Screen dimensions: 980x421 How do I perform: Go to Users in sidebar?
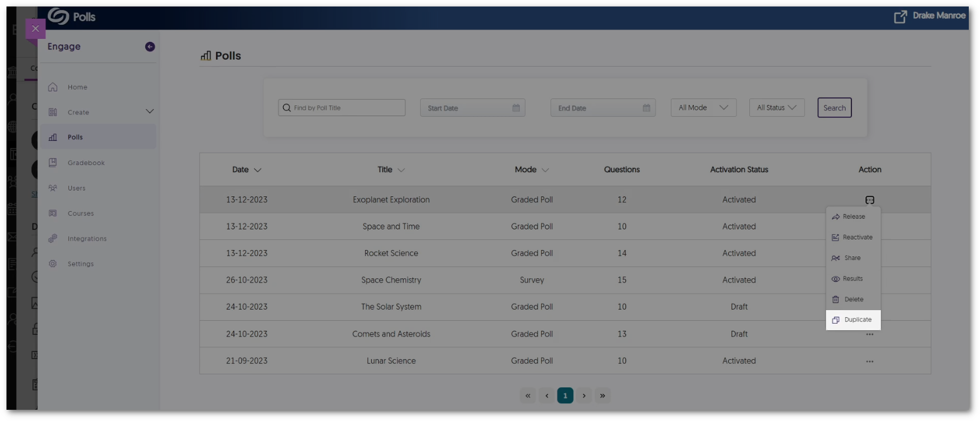(x=77, y=188)
